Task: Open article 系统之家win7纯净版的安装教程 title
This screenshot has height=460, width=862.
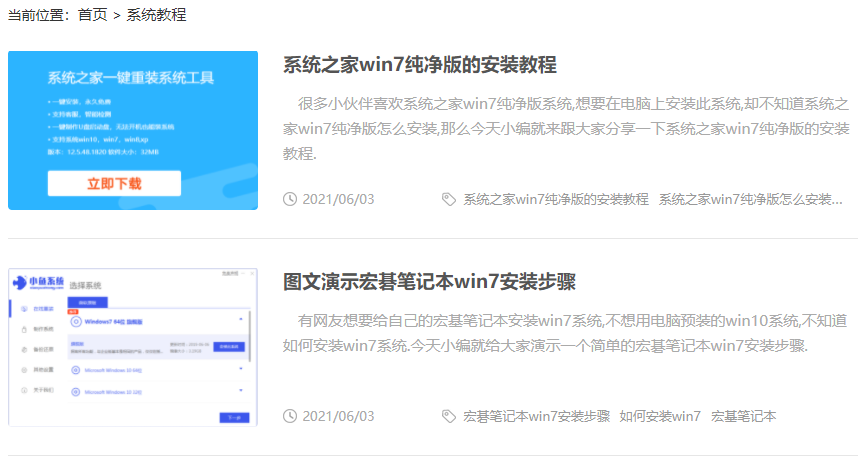Action: [420, 65]
